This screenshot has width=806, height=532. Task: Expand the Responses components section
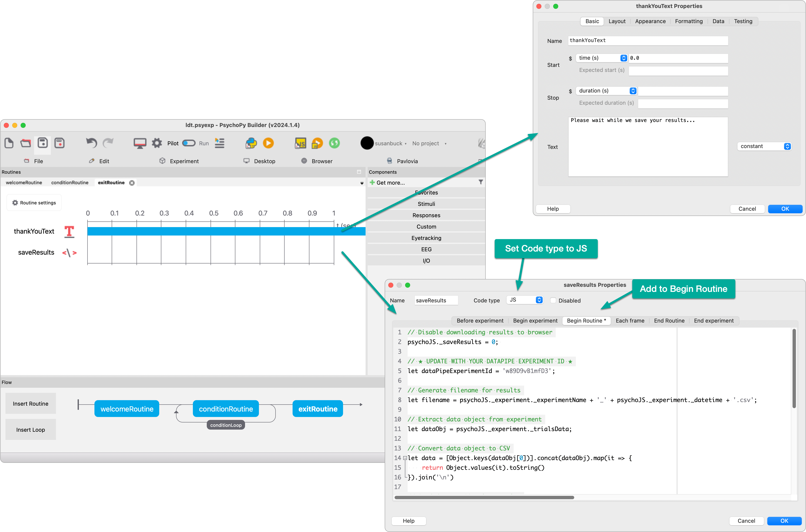pyautogui.click(x=426, y=216)
